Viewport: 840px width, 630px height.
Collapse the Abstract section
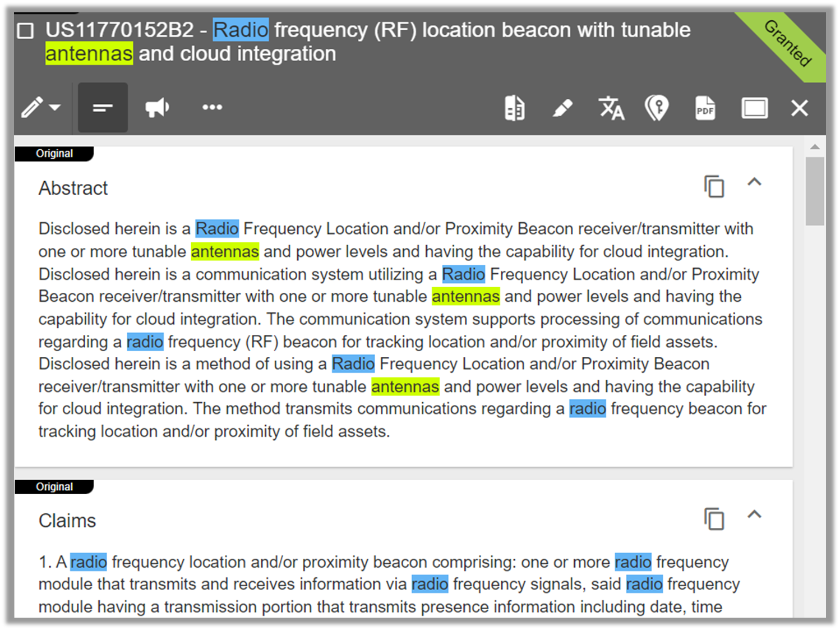pos(754,182)
